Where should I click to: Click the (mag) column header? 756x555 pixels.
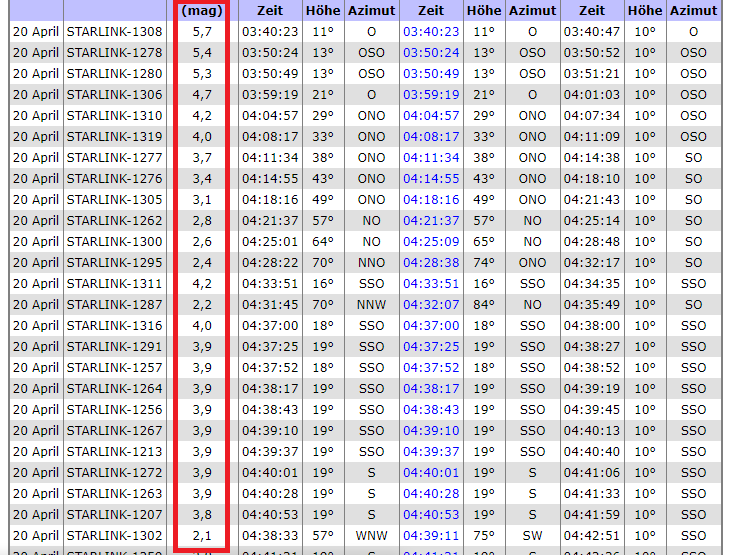point(202,10)
